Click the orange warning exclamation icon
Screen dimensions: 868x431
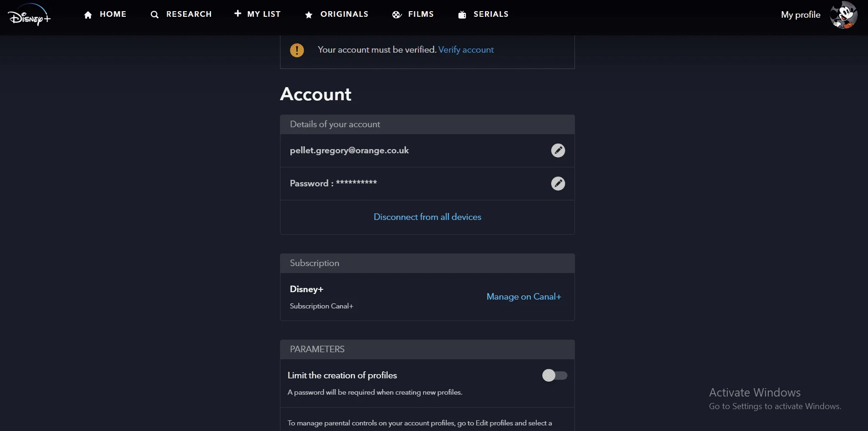pyautogui.click(x=297, y=50)
